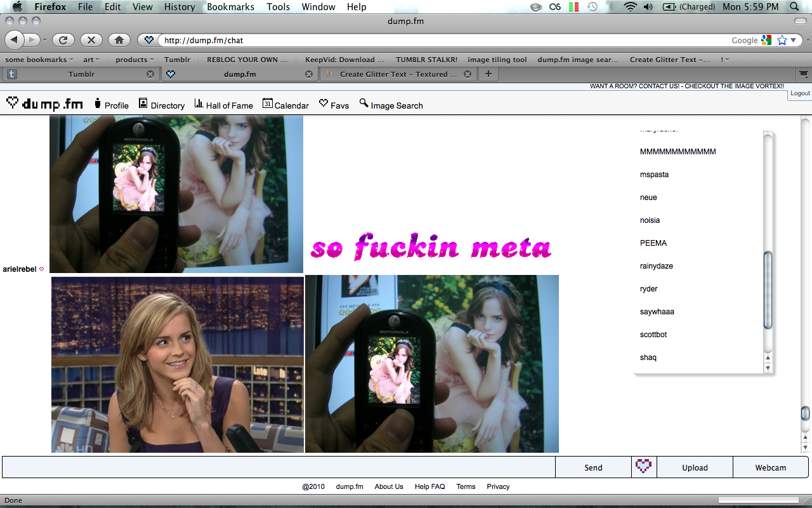Click the chat message input field
Viewport: 812px width, 508px height.
coord(279,467)
